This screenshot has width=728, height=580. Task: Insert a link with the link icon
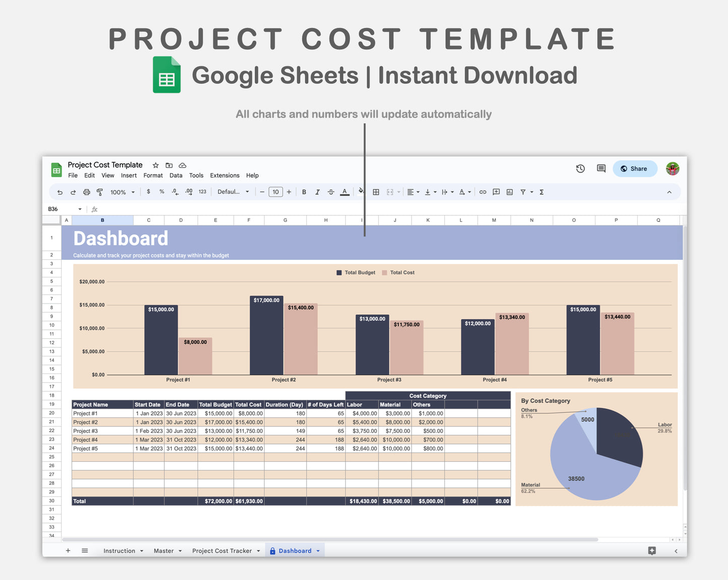click(483, 192)
